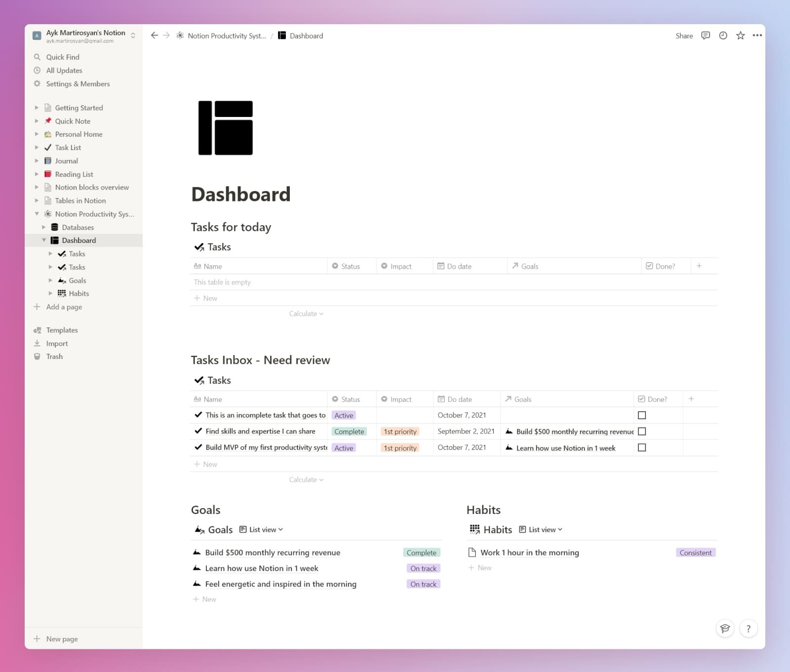Open page comments from the top bar
Image resolution: width=790 pixels, height=672 pixels.
tap(705, 36)
